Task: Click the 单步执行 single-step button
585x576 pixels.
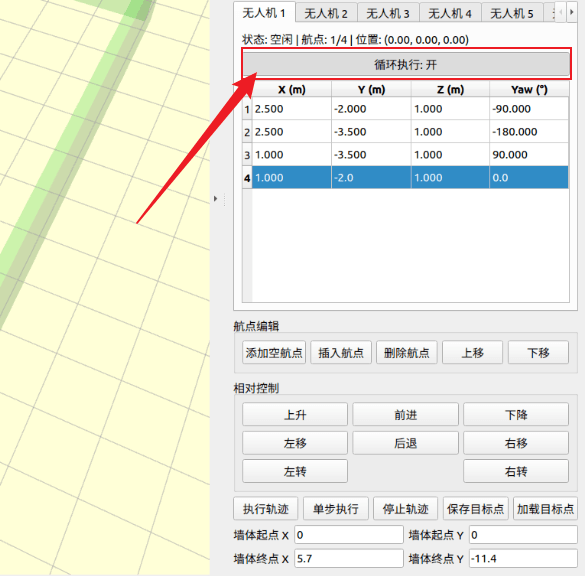Action: coord(336,508)
